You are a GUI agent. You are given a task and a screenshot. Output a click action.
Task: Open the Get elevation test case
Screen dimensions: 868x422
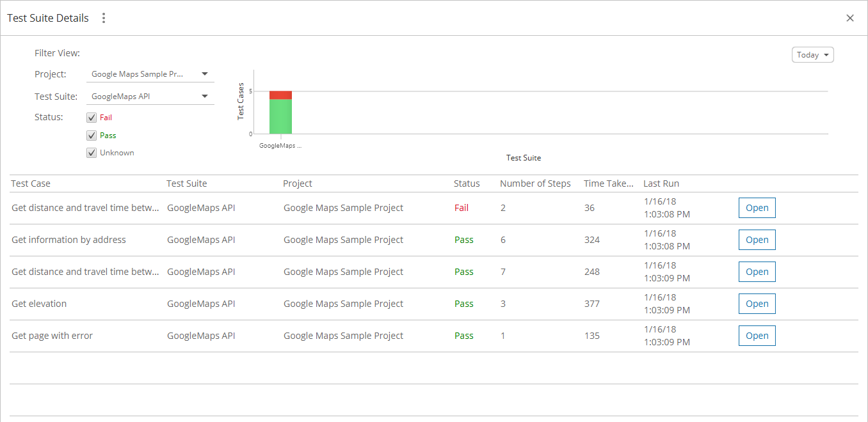coord(757,303)
